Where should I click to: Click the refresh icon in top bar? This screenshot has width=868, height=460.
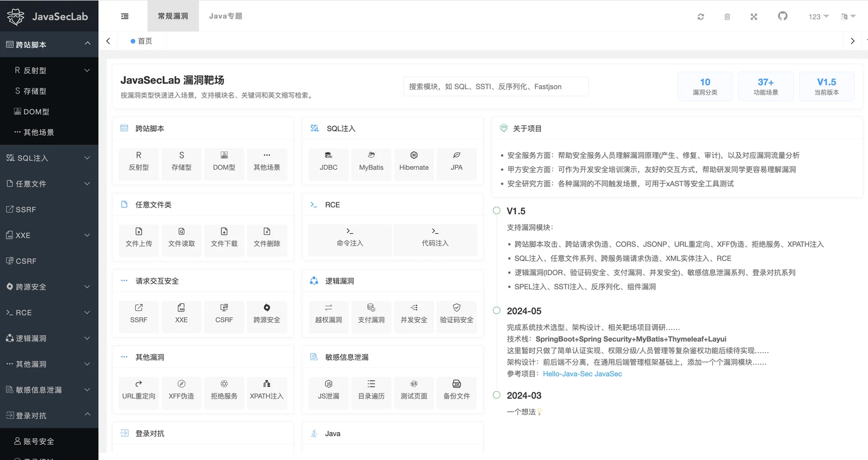coord(700,17)
